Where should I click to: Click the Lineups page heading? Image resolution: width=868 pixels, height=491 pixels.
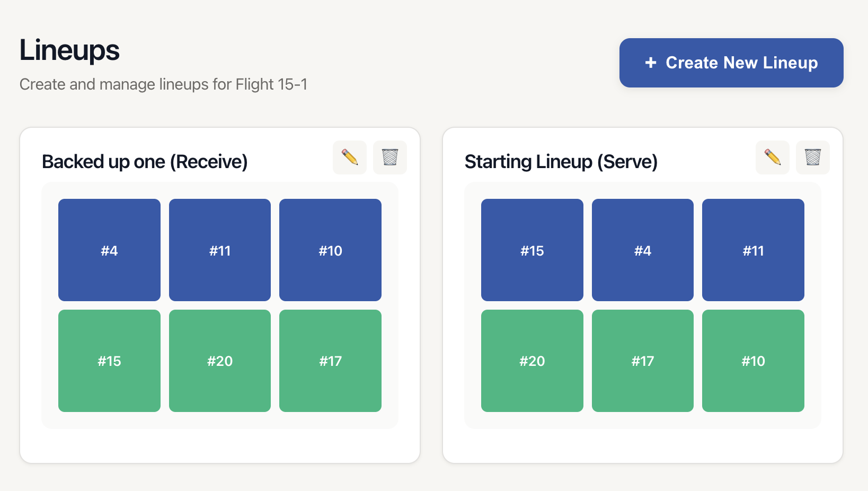point(69,50)
